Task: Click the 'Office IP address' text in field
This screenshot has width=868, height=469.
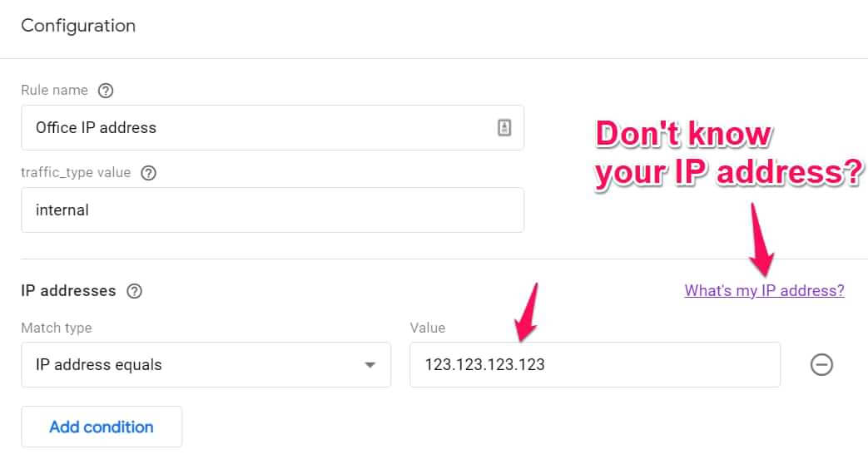Action: (x=96, y=127)
